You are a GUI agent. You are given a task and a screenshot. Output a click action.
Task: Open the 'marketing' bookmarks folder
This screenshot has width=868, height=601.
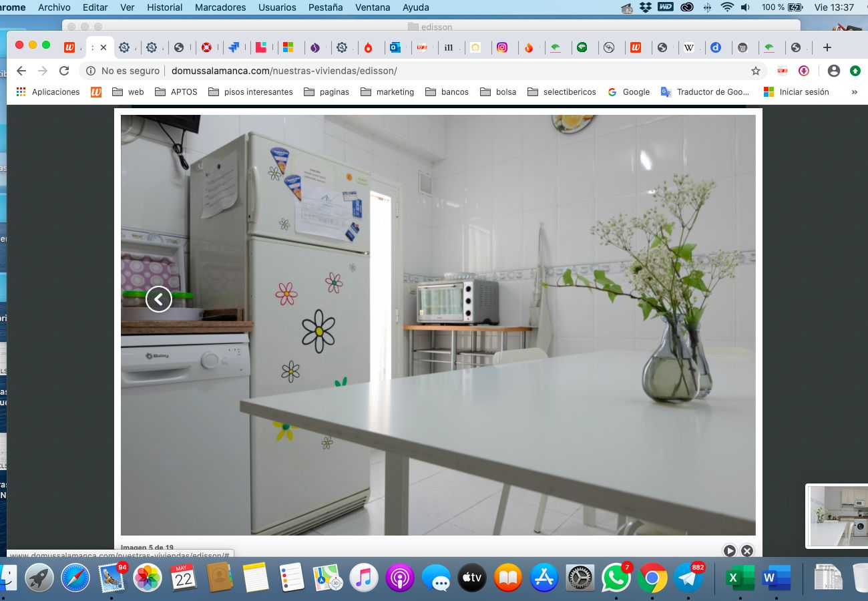387,92
